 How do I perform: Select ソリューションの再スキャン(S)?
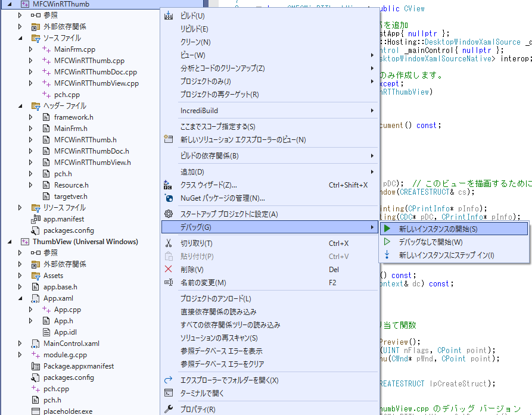coord(270,338)
